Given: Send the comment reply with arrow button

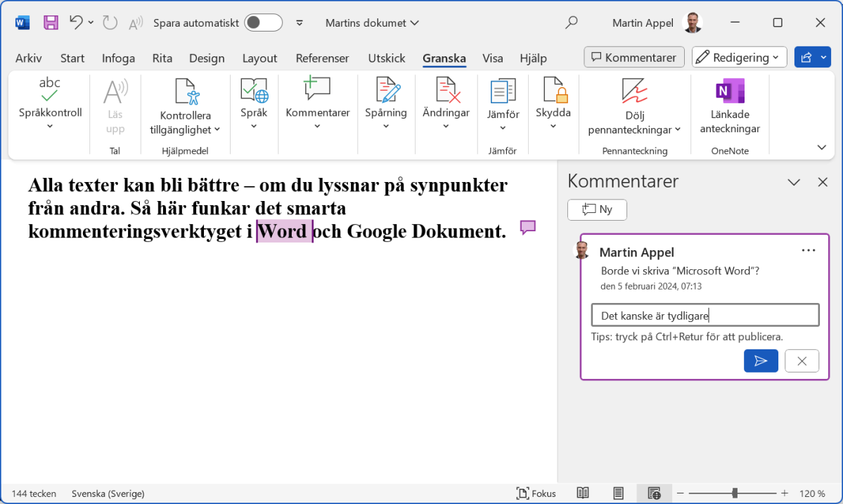Looking at the screenshot, I should [x=761, y=361].
